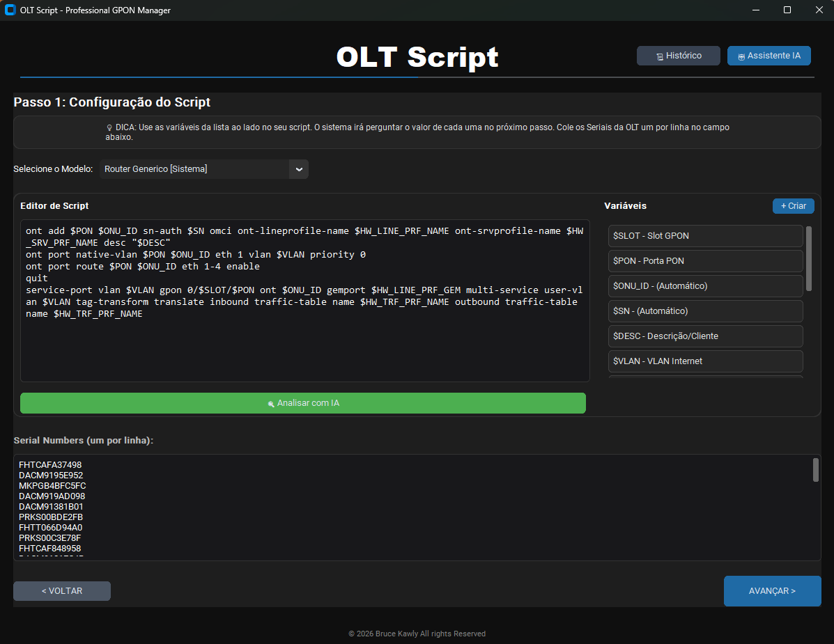Click the OLT Script app icon in title bar
The width and height of the screenshot is (834, 644).
(x=10, y=10)
